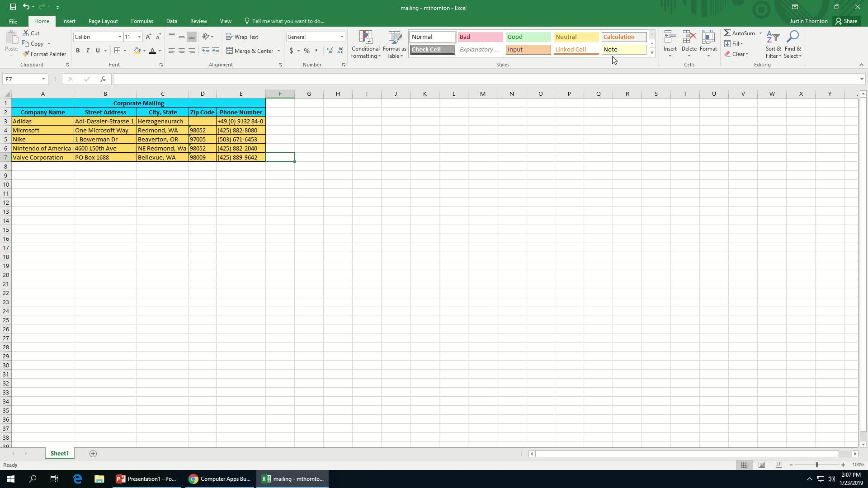Open the Format cells button
Screen dimensions: 868x488
tap(708, 44)
